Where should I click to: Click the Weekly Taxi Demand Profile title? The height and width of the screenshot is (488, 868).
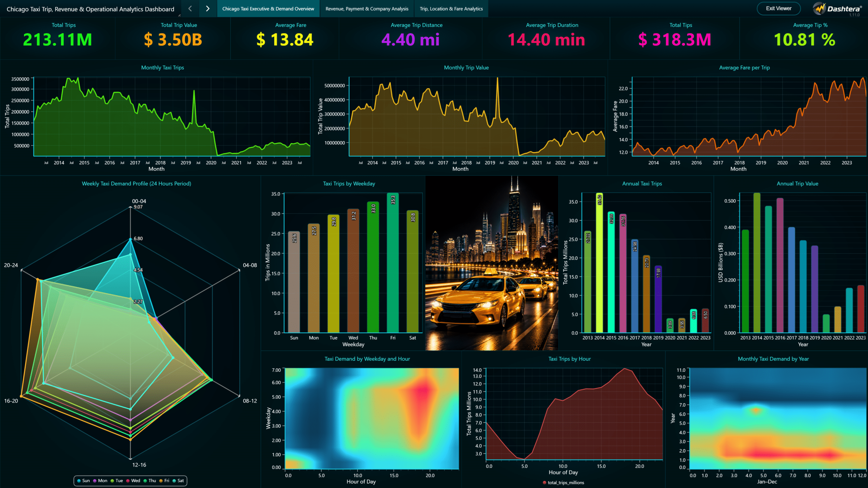pyautogui.click(x=136, y=184)
